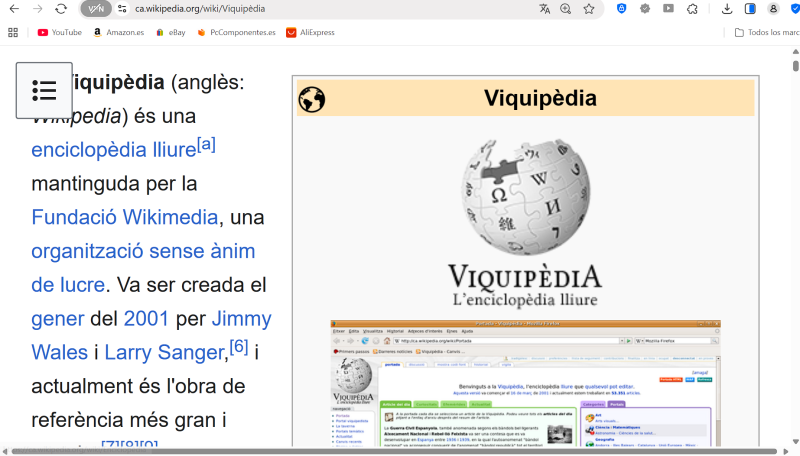Open the grey gear-shaped extension icon
Image resolution: width=800 pixels, height=456 pixels.
tap(645, 9)
